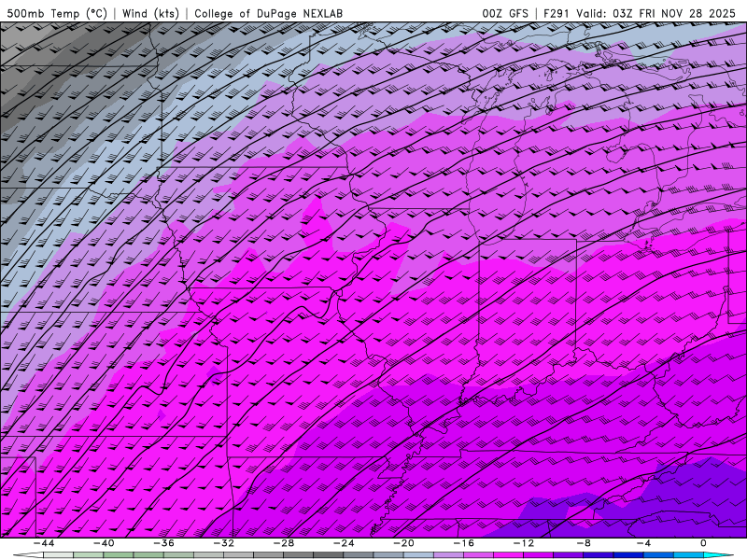The width and height of the screenshot is (747, 560).
Task: Click the -40 color bar label
Action: coord(104,543)
